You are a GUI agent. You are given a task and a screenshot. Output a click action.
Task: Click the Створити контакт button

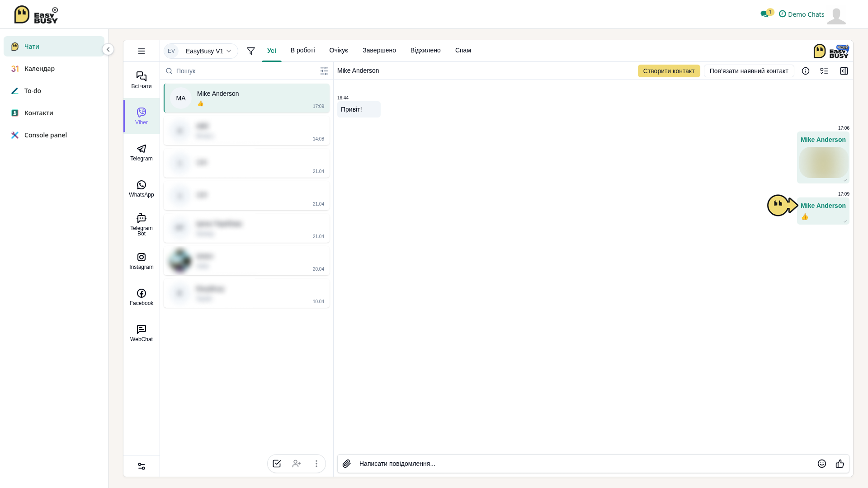669,71
